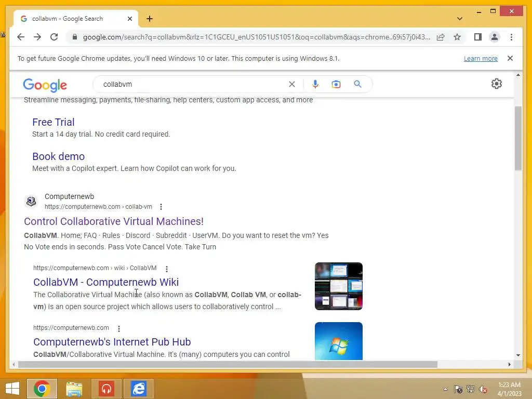Open CollabVM - Computernewb Wiki result
532x399 pixels.
(106, 282)
